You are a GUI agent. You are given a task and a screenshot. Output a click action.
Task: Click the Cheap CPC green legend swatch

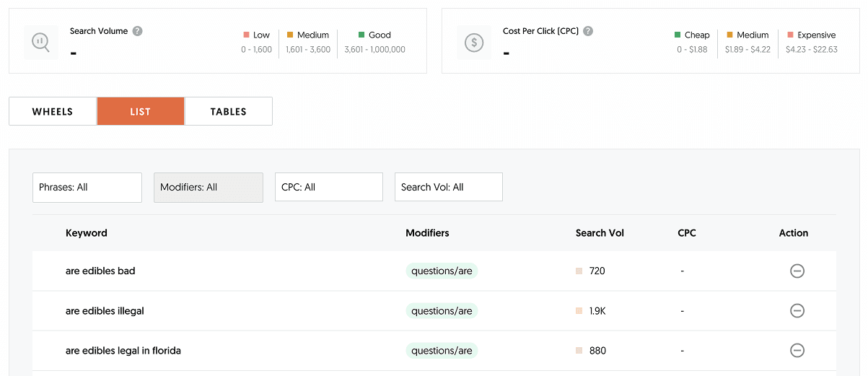(678, 35)
